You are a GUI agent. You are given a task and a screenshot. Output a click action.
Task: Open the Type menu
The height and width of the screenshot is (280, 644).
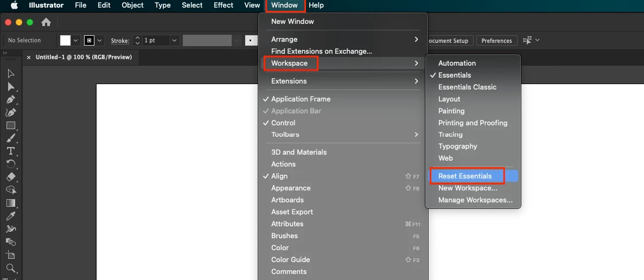163,5
